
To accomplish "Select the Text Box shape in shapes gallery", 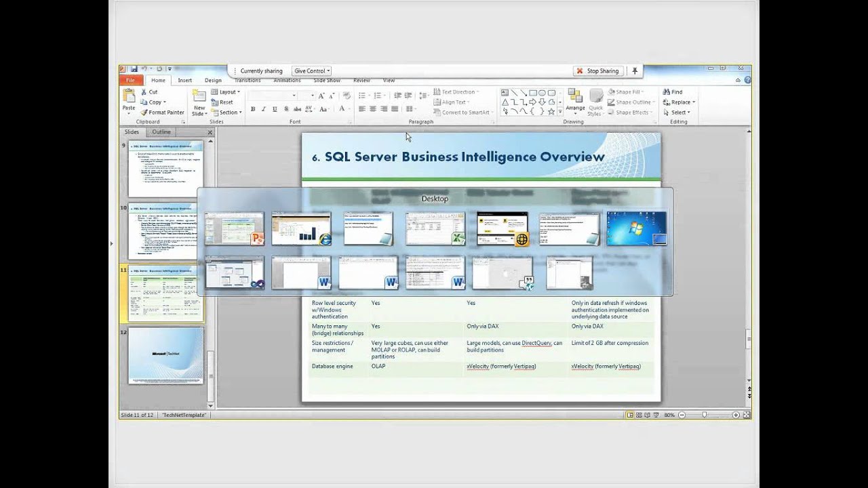I will tap(505, 93).
